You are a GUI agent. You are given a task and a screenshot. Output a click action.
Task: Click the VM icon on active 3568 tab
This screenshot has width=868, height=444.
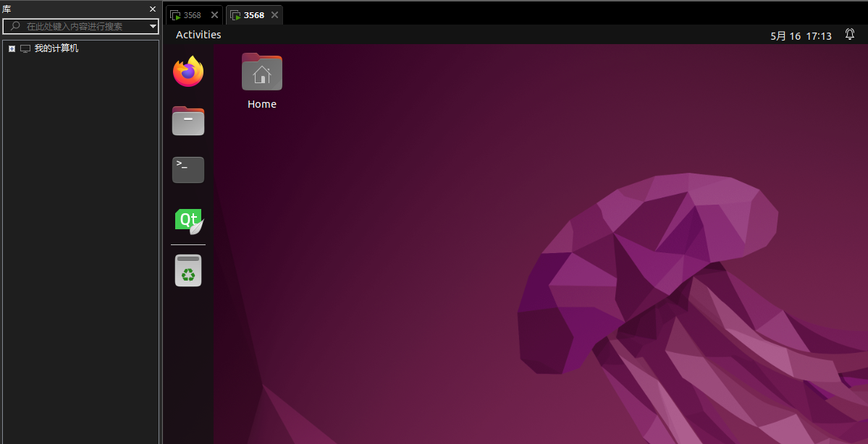(235, 15)
